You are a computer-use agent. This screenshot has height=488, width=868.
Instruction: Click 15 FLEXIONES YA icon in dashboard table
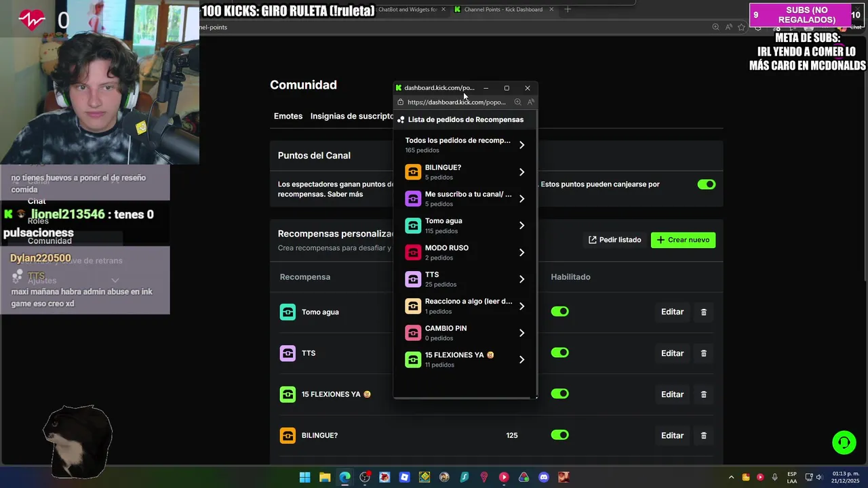pyautogui.click(x=288, y=394)
